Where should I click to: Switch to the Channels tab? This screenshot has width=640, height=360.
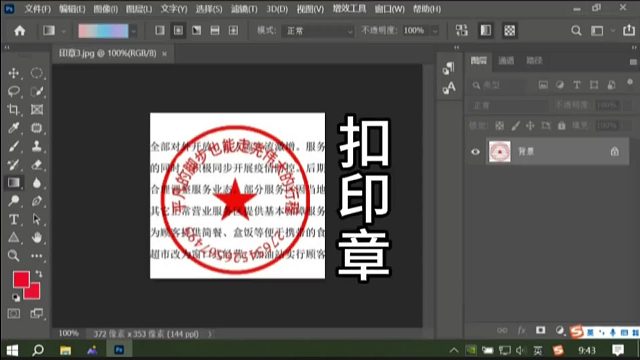[506, 61]
